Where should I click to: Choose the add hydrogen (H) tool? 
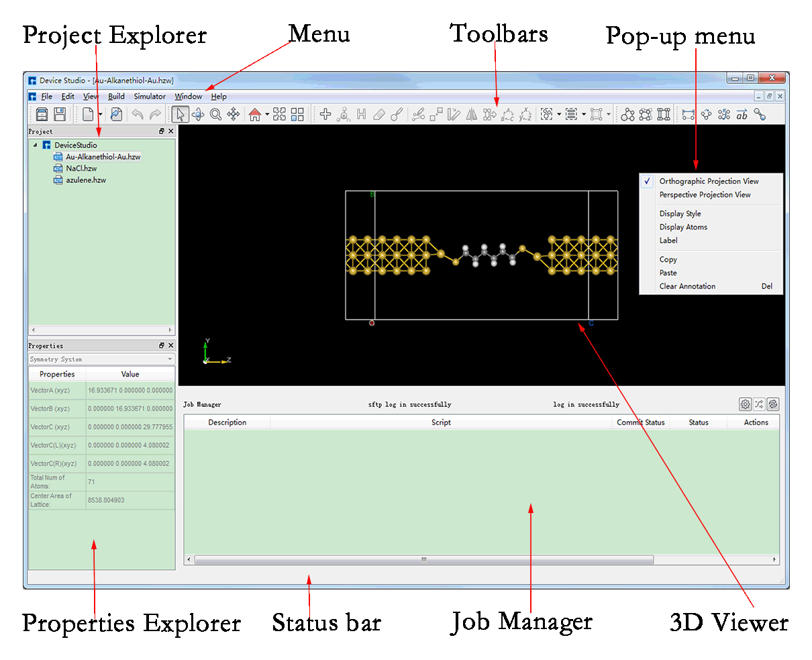(361, 114)
